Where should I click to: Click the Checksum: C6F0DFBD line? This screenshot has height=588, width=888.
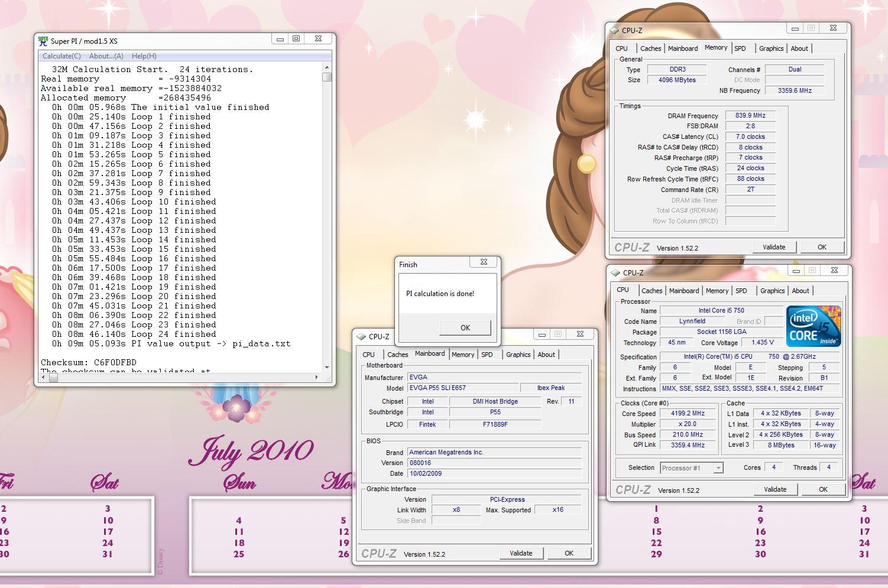pyautogui.click(x=89, y=362)
